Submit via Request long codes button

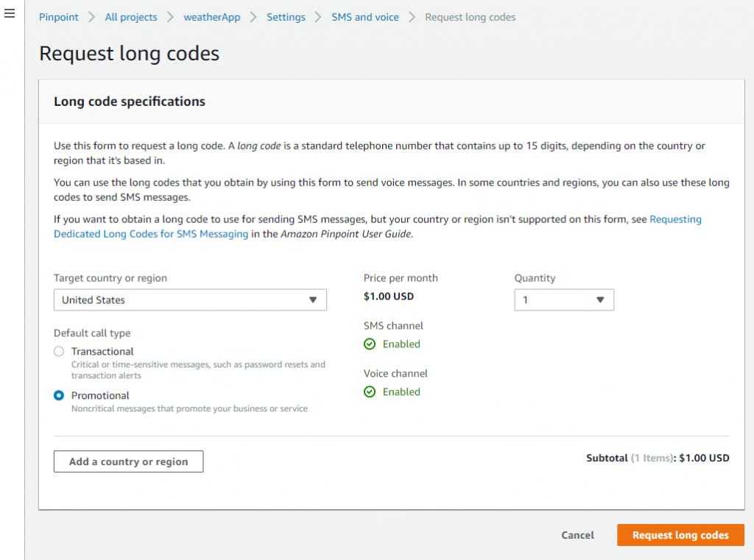point(680,535)
